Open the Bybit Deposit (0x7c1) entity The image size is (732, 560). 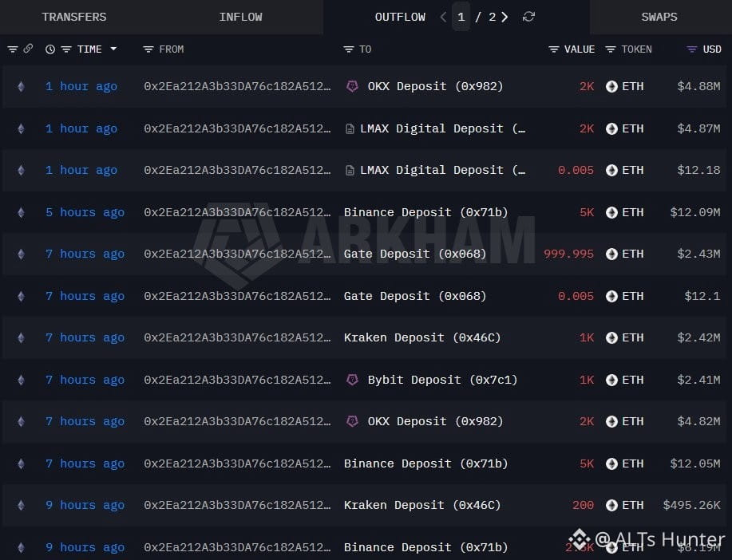[x=442, y=380]
